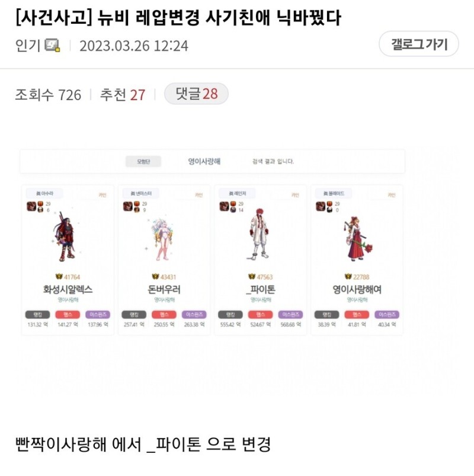Viewport: 474px width, 476px height.
Task: Click the crown fame icon showing 47563
Action: tap(252, 277)
